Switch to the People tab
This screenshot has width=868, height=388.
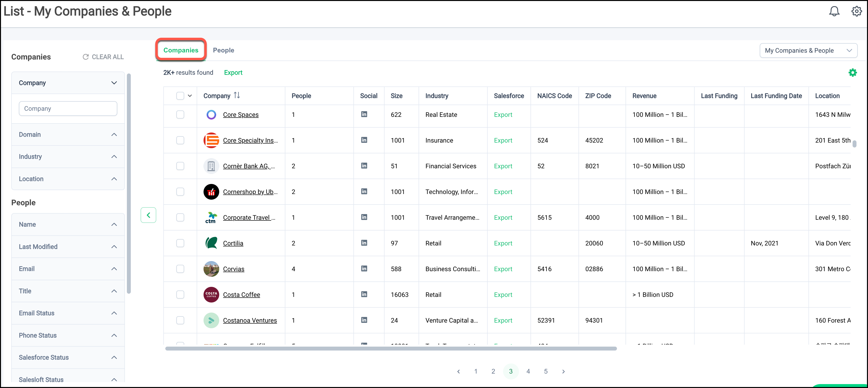click(223, 50)
